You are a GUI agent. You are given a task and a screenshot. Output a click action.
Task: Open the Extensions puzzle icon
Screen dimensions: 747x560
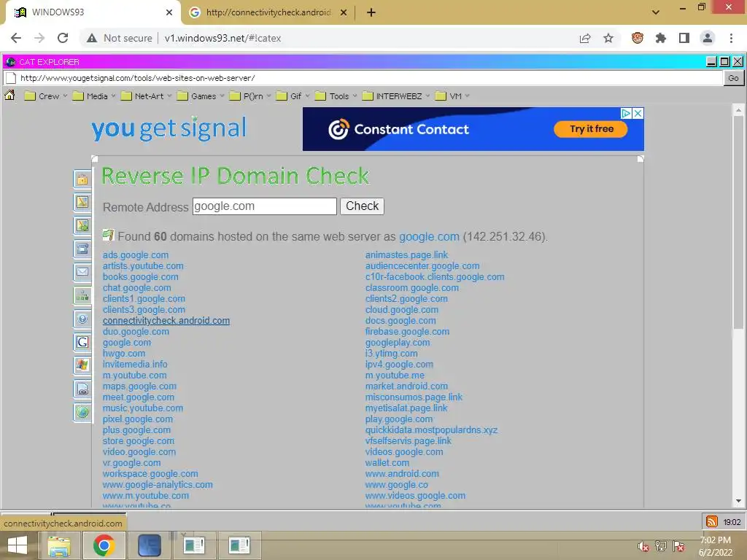pos(661,38)
